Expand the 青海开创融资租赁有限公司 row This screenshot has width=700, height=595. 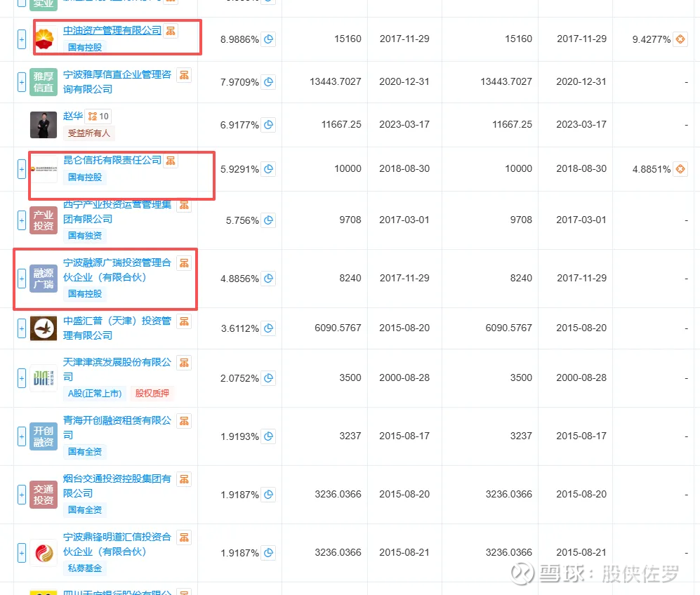[22, 436]
